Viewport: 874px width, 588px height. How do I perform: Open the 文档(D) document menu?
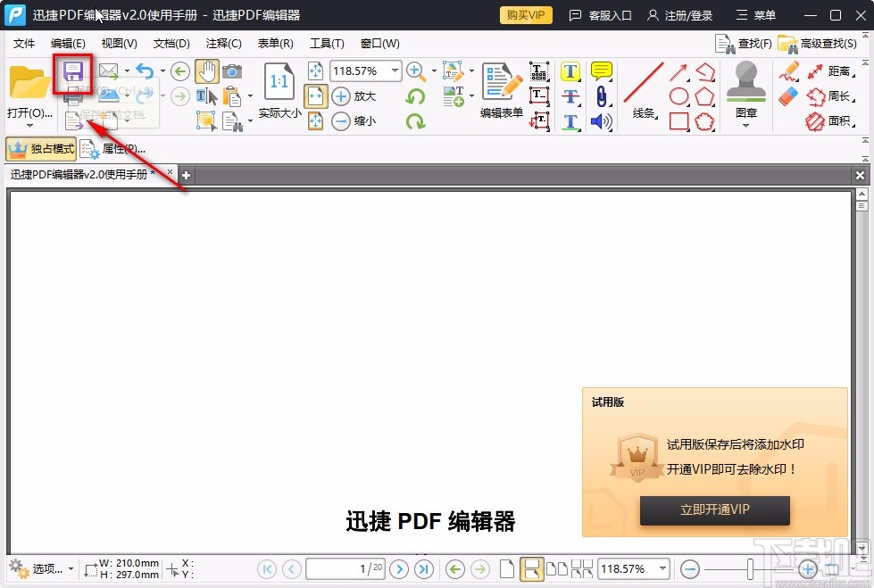pos(171,43)
